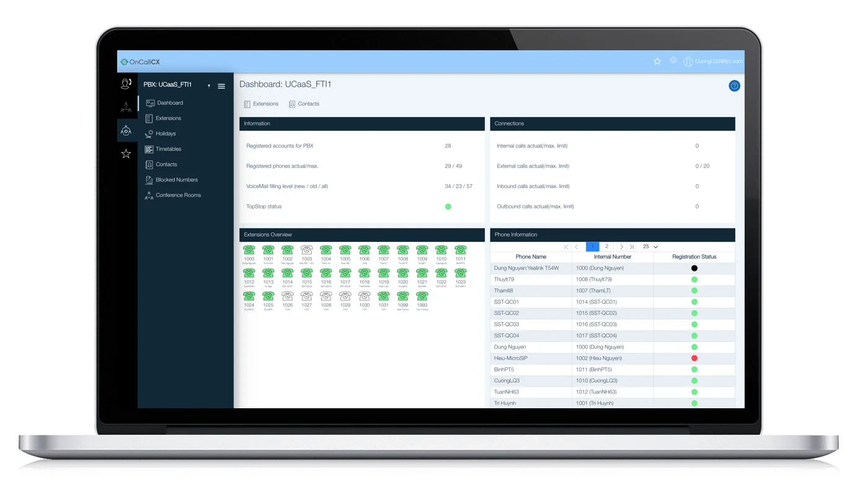Screen dimensions: 868x497
Task: Click the headset profile icon atop the sidebar
Action: 126,83
